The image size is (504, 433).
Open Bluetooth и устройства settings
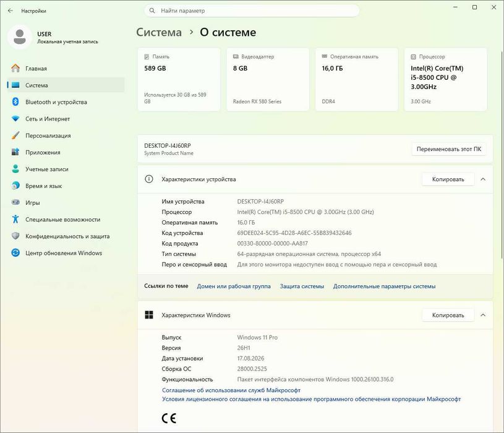(66, 102)
